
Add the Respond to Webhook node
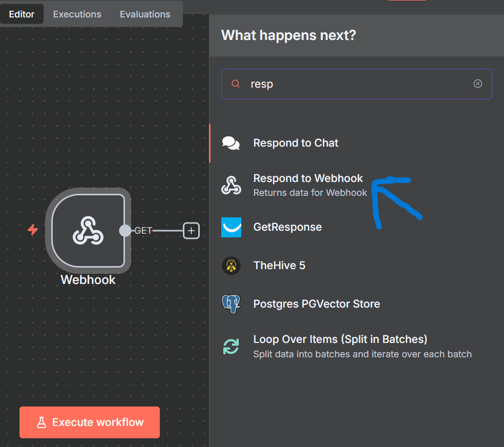[x=356, y=185]
